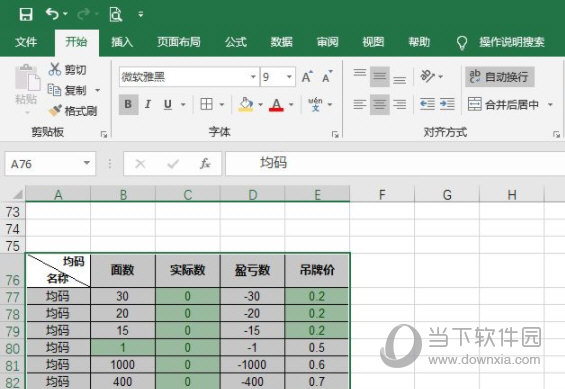Expand 合并后居中 dropdown arrow

[550, 104]
